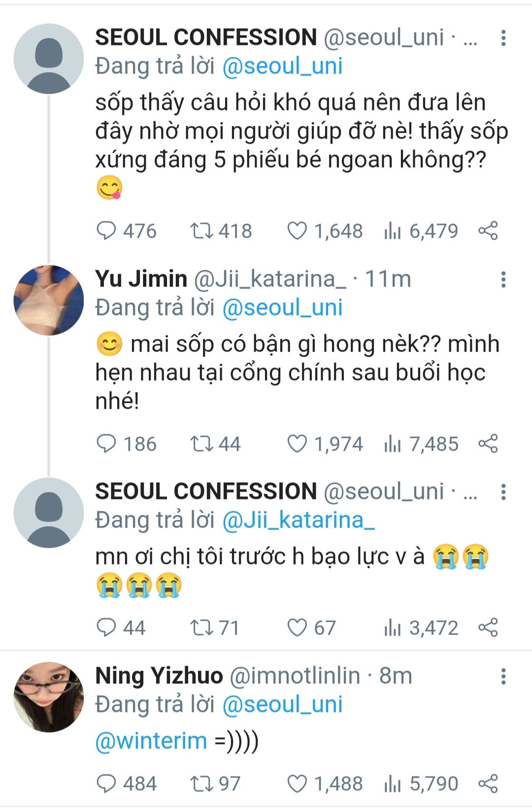The width and height of the screenshot is (532, 808).
Task: Open more options on Yu Jimin's tweet
Action: tap(503, 280)
